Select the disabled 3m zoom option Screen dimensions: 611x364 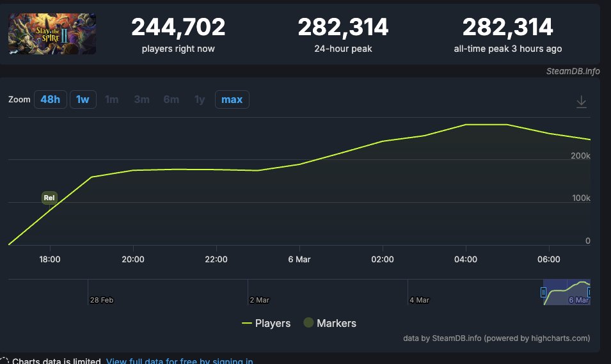pyautogui.click(x=142, y=99)
